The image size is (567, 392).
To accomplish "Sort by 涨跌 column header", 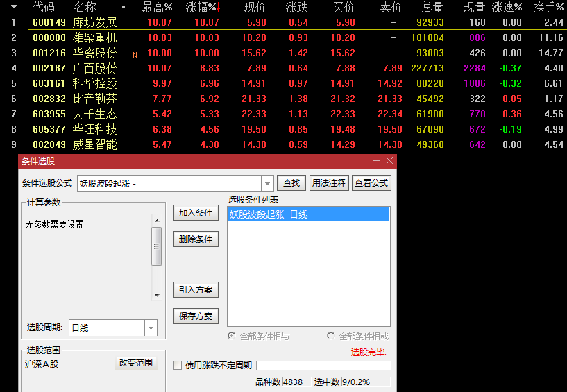I will pos(297,7).
